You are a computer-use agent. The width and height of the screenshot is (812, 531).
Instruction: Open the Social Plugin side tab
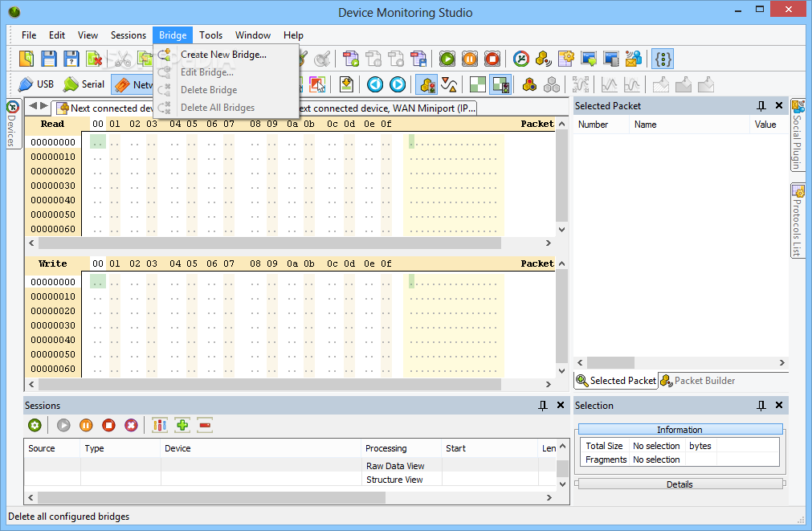coord(798,135)
